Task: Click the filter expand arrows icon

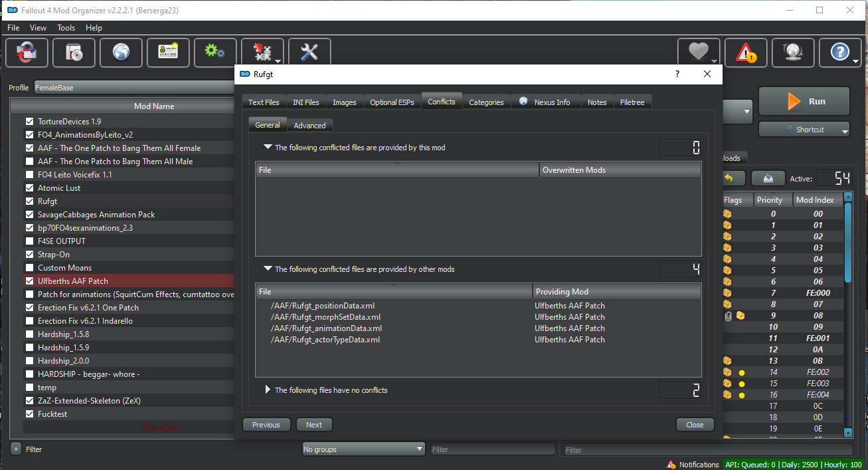Action: 16,449
